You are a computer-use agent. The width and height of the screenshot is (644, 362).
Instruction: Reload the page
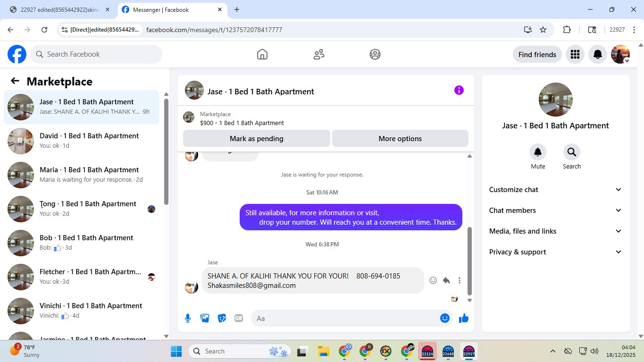(44, 30)
